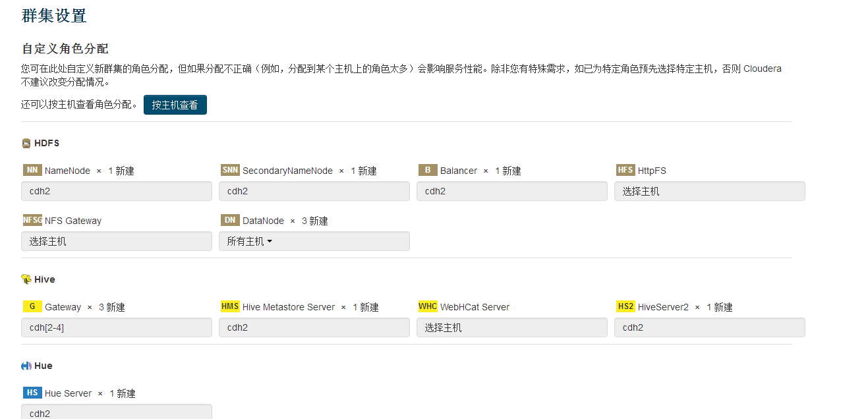The height and width of the screenshot is (419, 868).
Task: Open SecondaryNameNode host field cdh2
Action: (x=314, y=191)
